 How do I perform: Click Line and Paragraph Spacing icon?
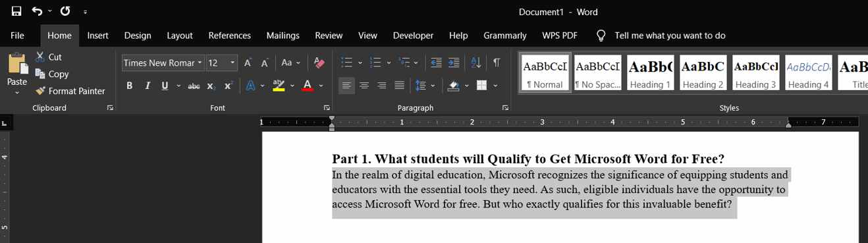click(420, 86)
